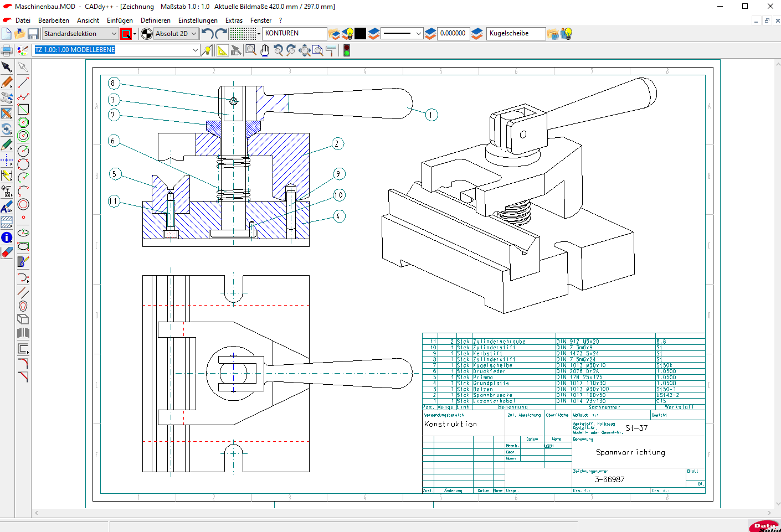Toggle the grid display button

(243, 33)
